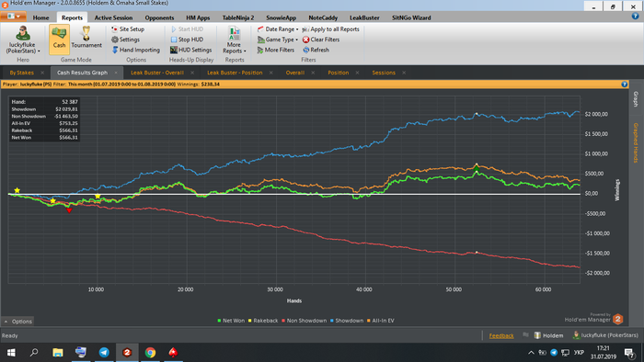Click Stop HUD
This screenshot has width=644, height=362.
[187, 40]
